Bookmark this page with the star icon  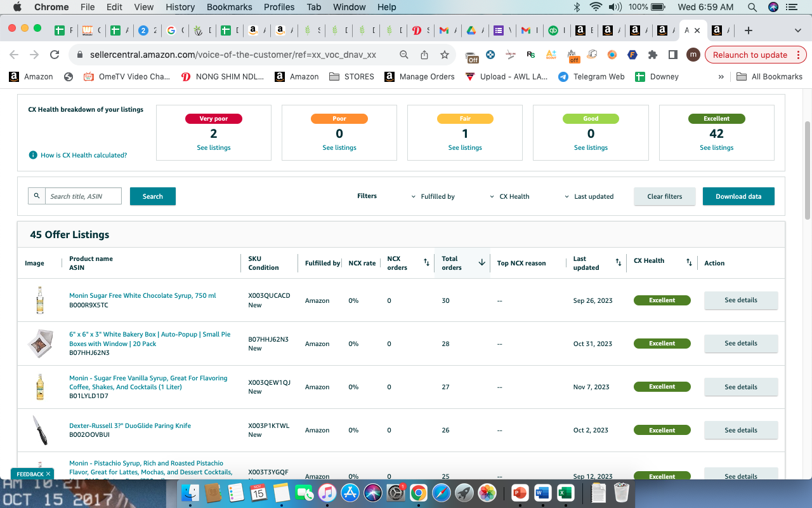pos(445,55)
